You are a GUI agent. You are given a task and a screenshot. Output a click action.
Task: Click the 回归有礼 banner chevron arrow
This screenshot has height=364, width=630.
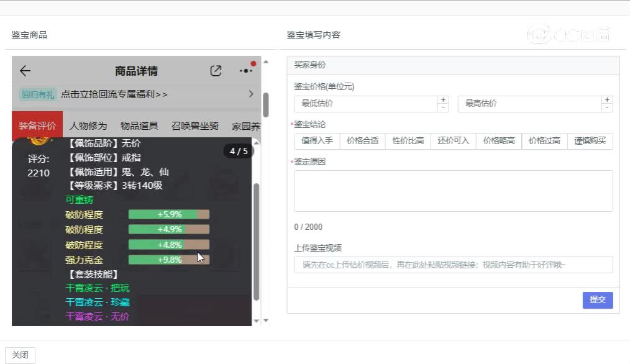(x=251, y=94)
